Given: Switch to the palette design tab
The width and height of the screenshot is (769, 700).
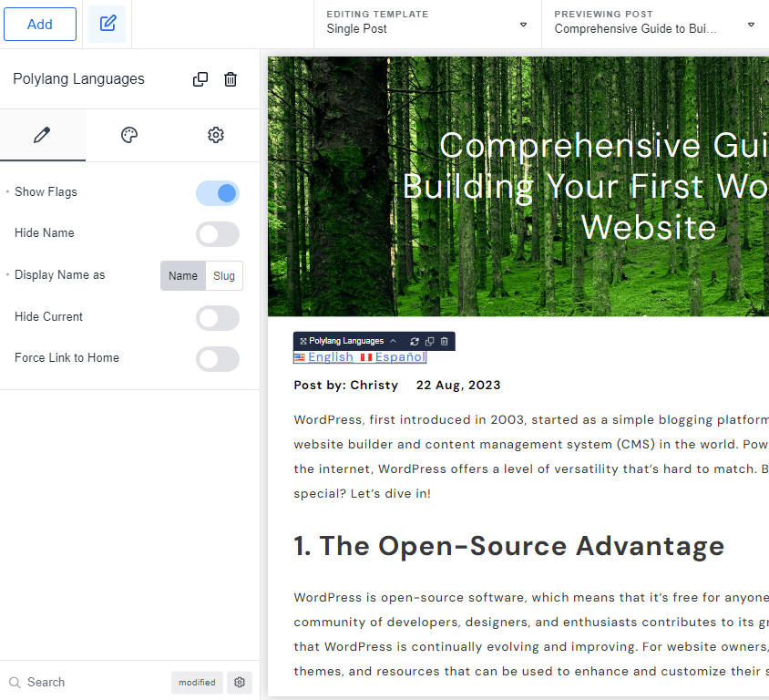Looking at the screenshot, I should (x=129, y=135).
